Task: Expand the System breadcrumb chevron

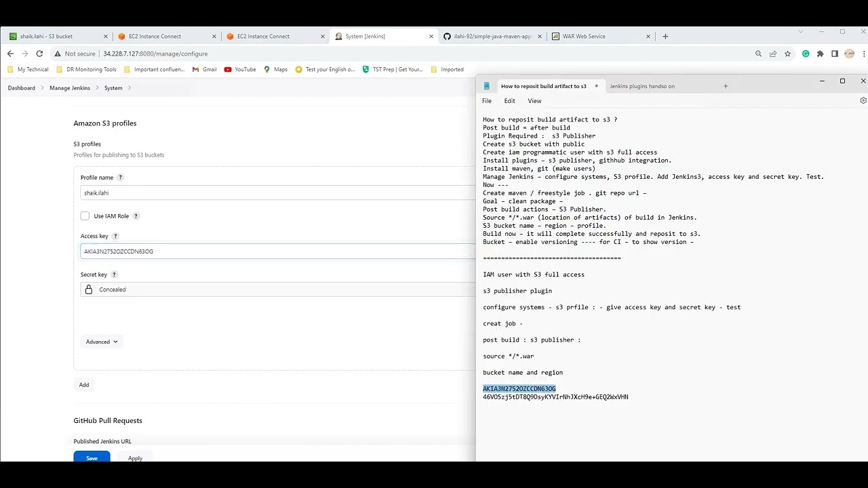Action: (x=129, y=88)
